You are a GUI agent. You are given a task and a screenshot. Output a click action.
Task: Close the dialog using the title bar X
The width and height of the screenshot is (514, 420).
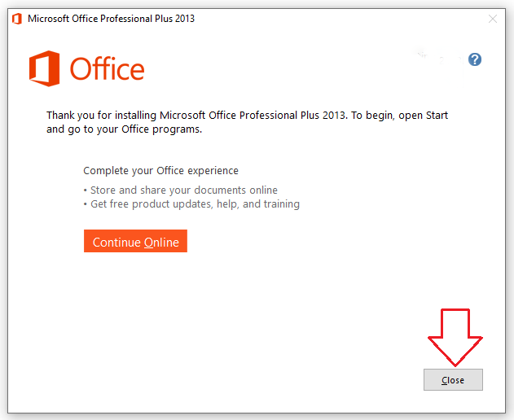point(493,19)
